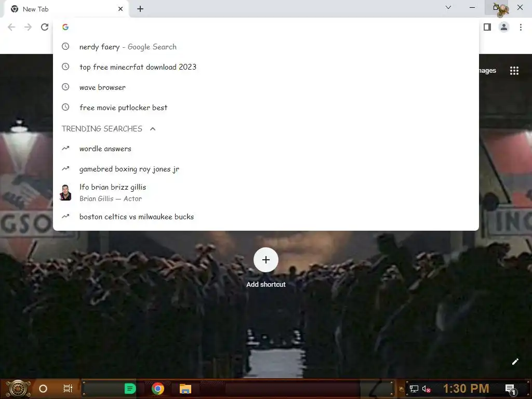Choose 'top free minecrfat download 2023' suggestion

265,67
